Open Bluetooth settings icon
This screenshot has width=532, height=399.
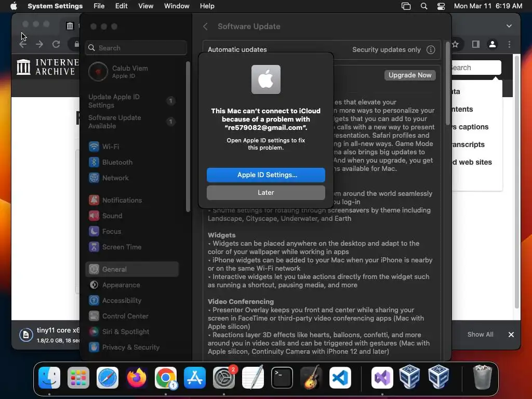pyautogui.click(x=94, y=162)
